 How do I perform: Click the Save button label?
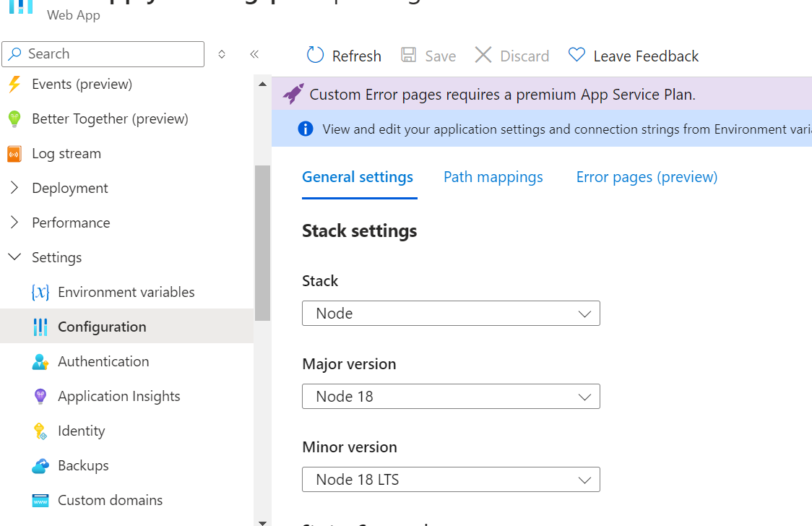point(441,56)
